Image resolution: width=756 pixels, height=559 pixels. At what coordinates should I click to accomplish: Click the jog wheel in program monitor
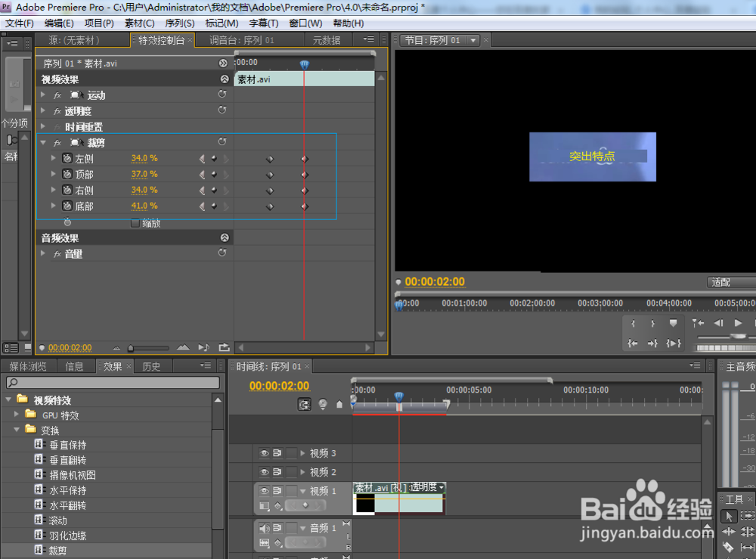tap(726, 348)
